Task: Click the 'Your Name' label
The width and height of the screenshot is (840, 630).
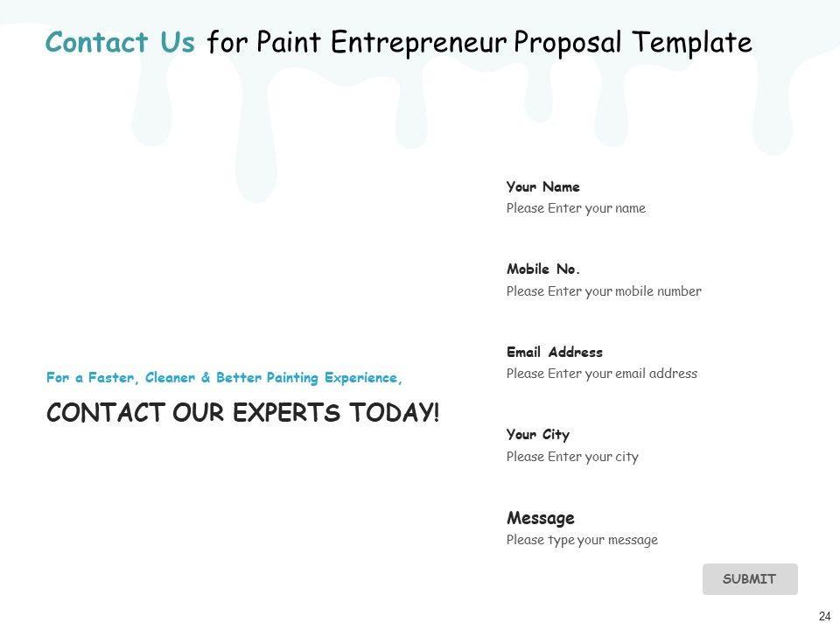Action: (x=542, y=186)
